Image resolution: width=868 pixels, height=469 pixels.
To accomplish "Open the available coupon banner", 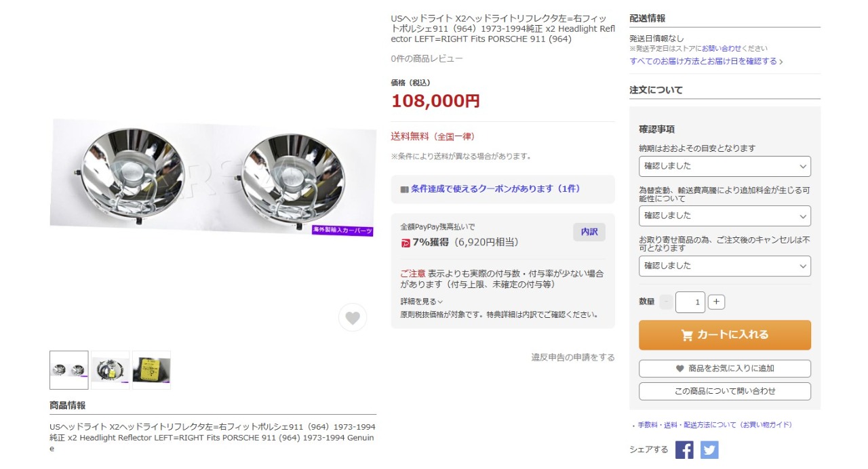I will coord(502,189).
